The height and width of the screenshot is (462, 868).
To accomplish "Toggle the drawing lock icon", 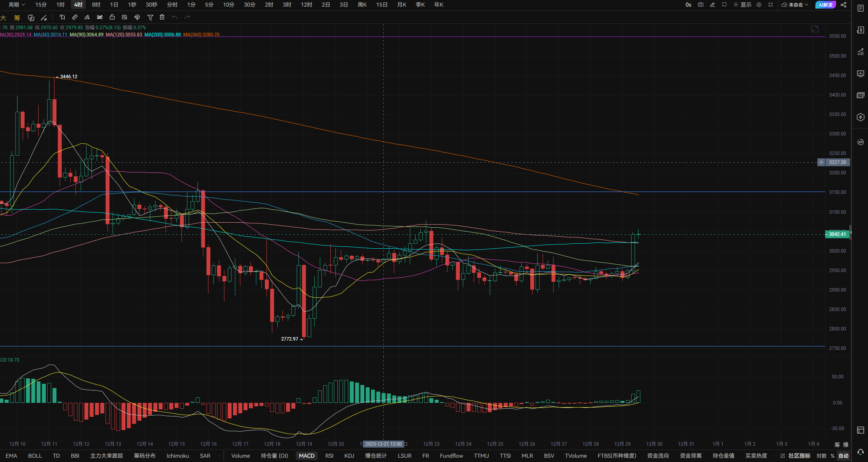I will pos(112,17).
